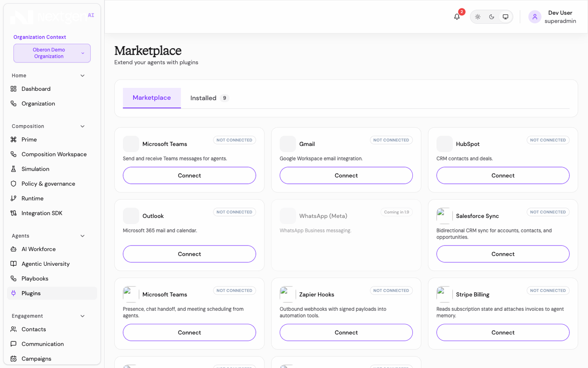Click the Agentic University book icon

click(13, 264)
